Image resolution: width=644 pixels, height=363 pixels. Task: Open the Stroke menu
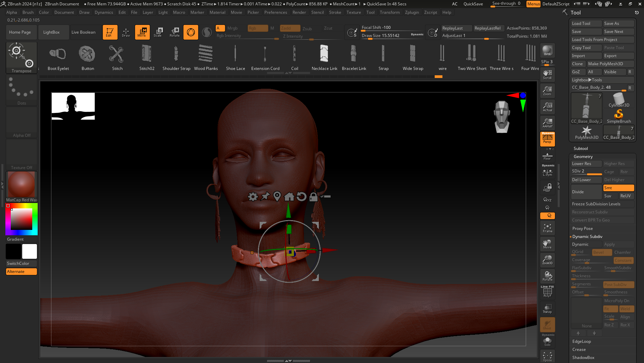pos(335,12)
